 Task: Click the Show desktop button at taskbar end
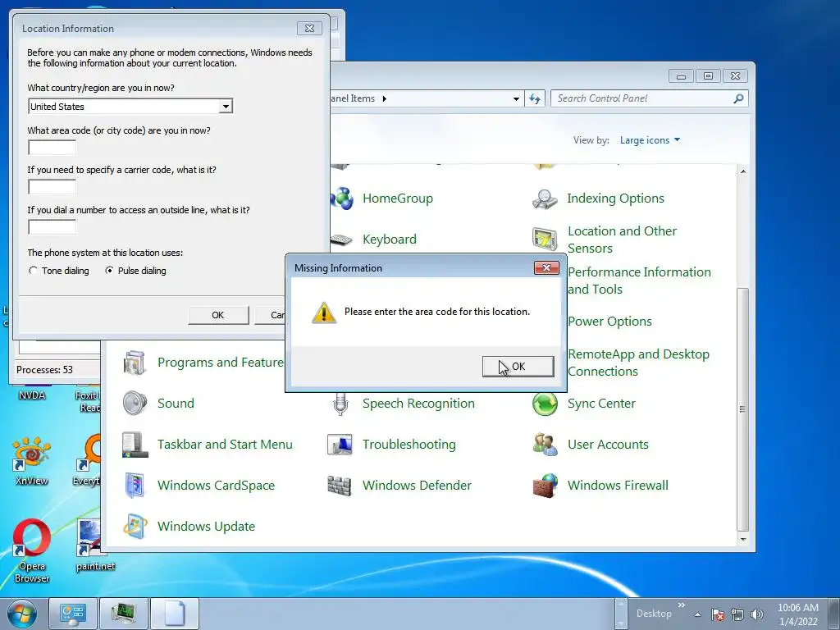pyautogui.click(x=834, y=614)
